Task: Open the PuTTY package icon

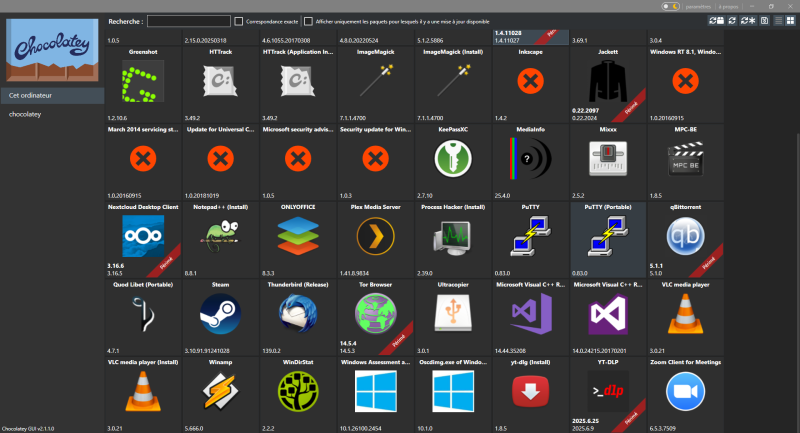Action: coord(531,236)
